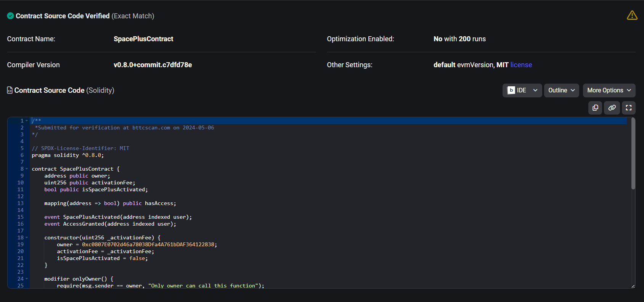Screen dimensions: 644x302
Task: Click the "b" logo in the IDE button
Action: pyautogui.click(x=511, y=90)
